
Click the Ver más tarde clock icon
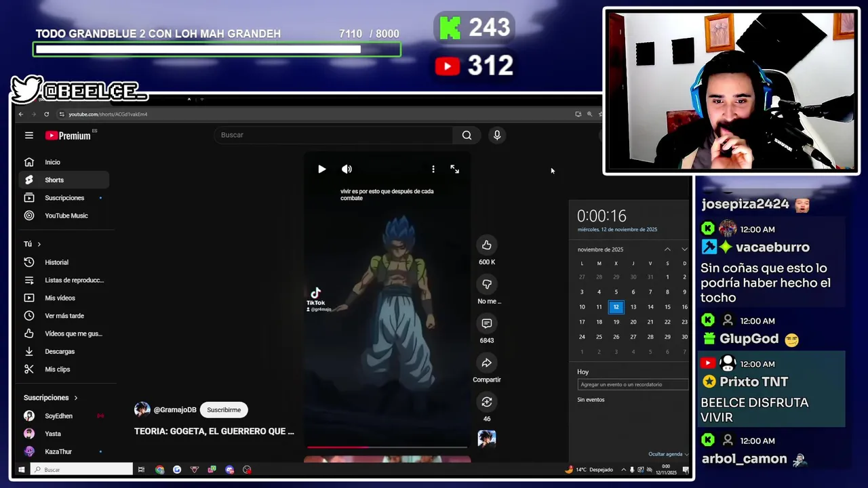coord(29,316)
